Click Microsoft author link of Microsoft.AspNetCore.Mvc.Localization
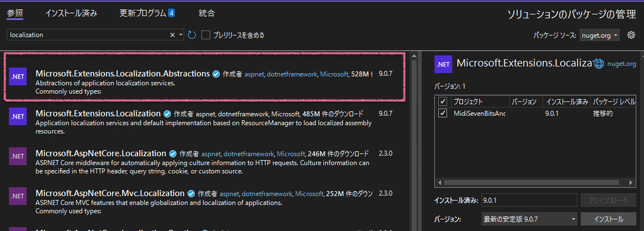 (310, 194)
